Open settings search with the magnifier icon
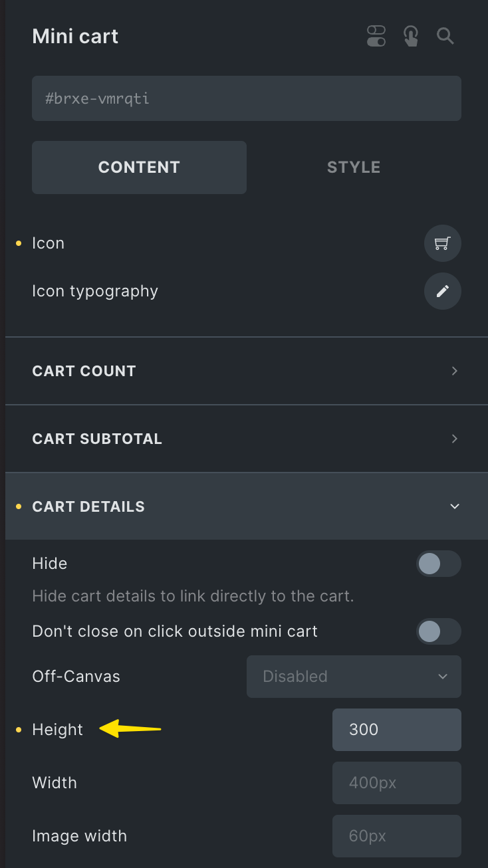The height and width of the screenshot is (868, 488). click(445, 37)
